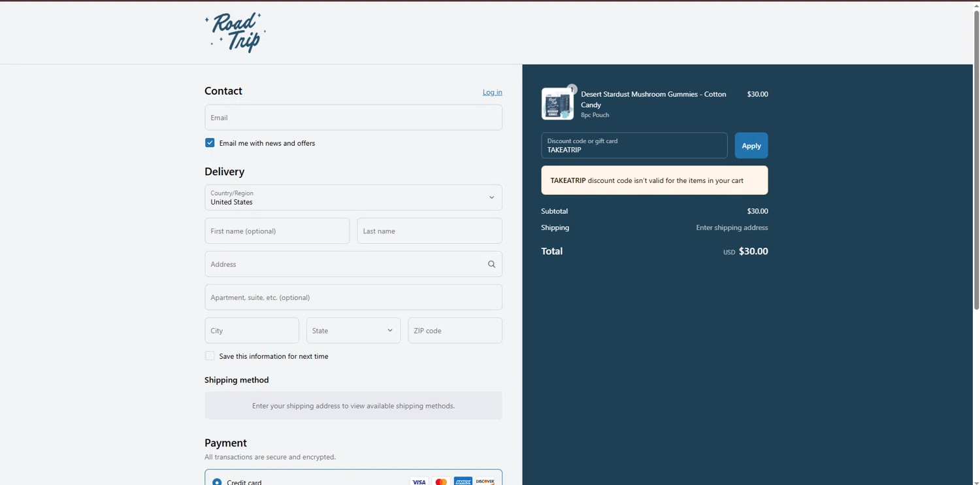The width and height of the screenshot is (980, 485).
Task: Focus the City field
Action: coord(252,331)
